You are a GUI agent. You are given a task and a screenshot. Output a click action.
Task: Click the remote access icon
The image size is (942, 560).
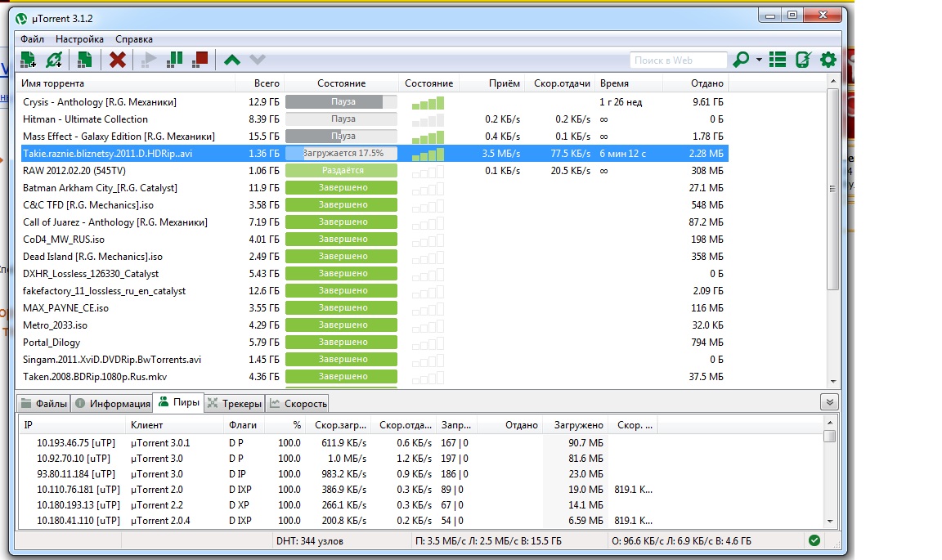803,60
